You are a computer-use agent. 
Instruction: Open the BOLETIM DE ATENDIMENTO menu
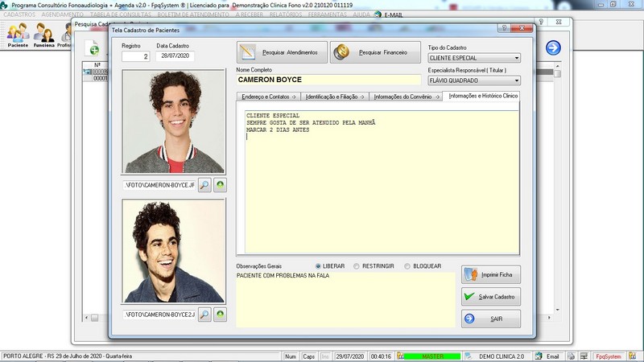(x=193, y=14)
